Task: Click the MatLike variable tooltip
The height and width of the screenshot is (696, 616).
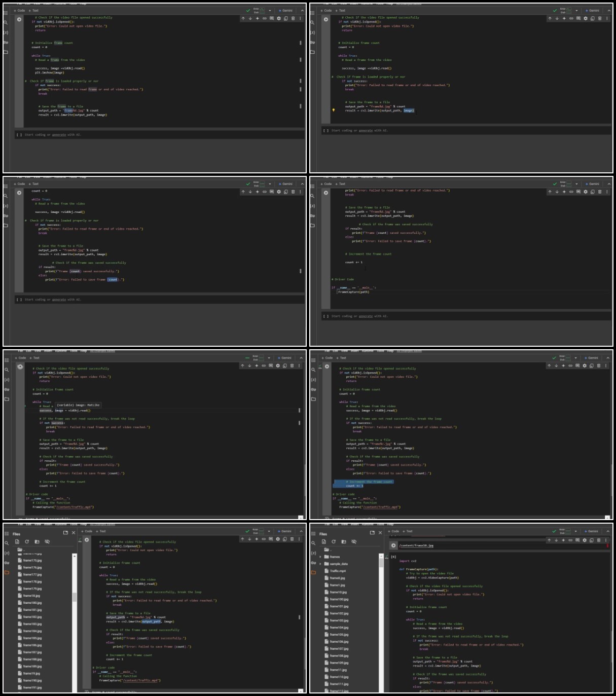Action: (x=78, y=405)
